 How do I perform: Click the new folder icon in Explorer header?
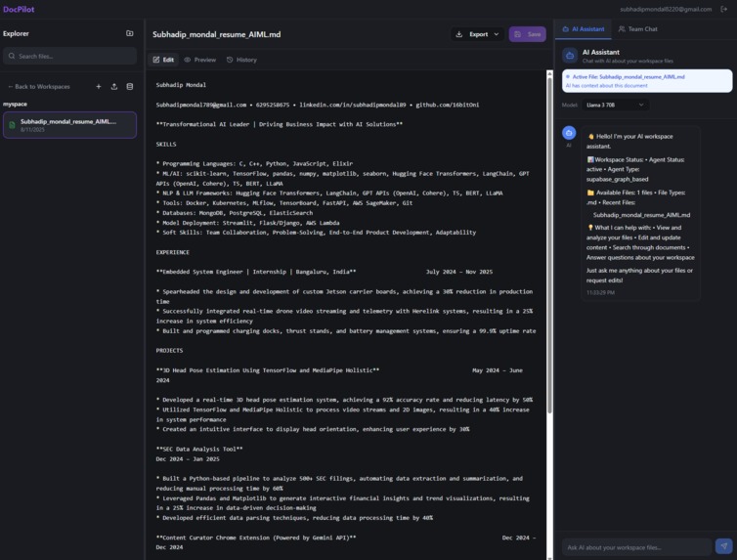point(130,33)
